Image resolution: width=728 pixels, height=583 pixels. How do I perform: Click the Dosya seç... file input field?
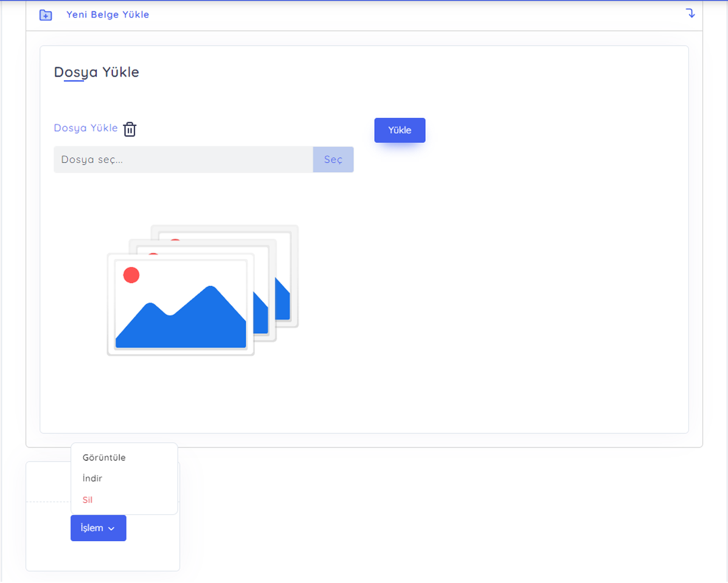[183, 160]
